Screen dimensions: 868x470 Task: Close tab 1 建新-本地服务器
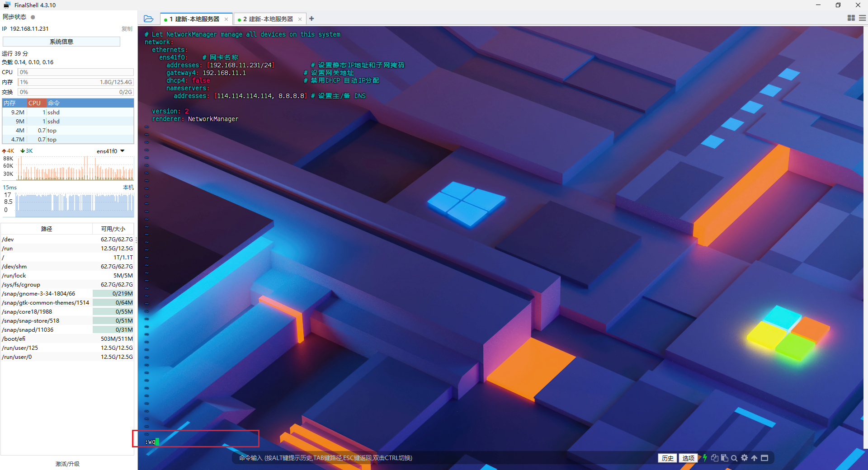[226, 19]
